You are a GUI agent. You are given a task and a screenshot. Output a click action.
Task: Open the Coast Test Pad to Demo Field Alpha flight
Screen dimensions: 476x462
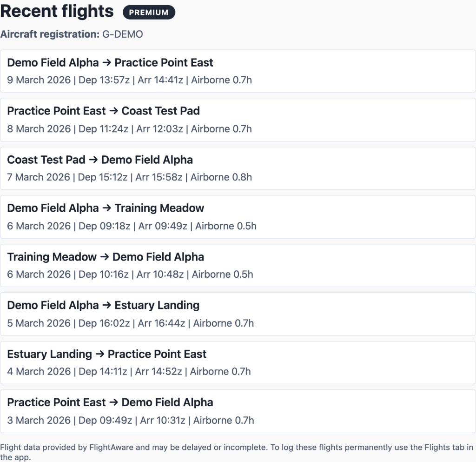click(x=238, y=168)
